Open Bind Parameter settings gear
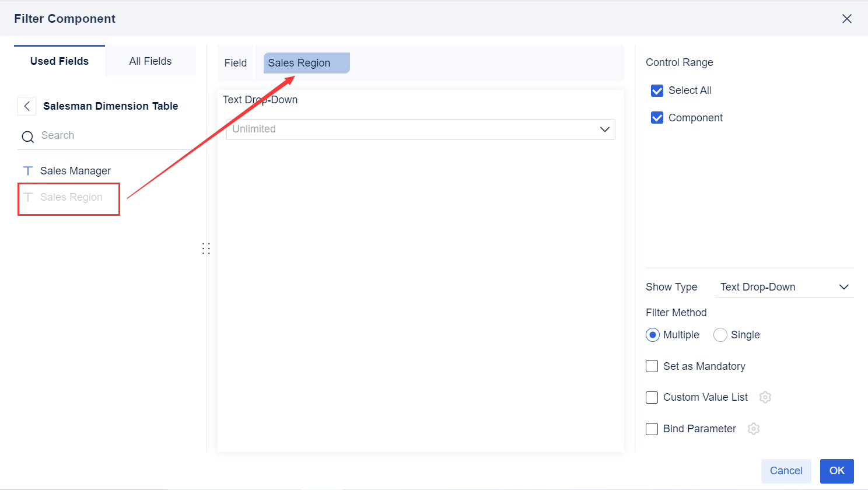 pos(753,429)
